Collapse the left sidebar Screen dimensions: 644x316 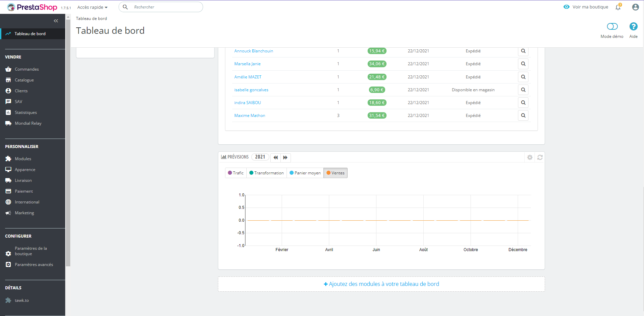(56, 21)
